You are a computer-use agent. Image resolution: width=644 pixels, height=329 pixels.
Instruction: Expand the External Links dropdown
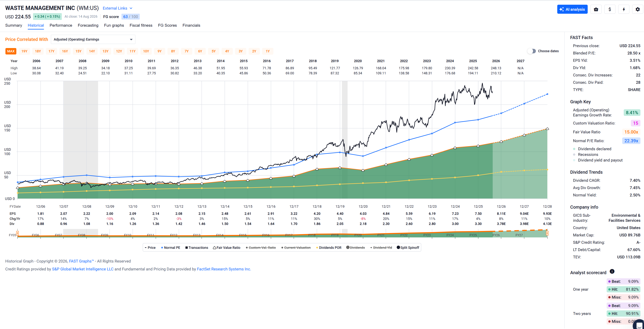[118, 8]
